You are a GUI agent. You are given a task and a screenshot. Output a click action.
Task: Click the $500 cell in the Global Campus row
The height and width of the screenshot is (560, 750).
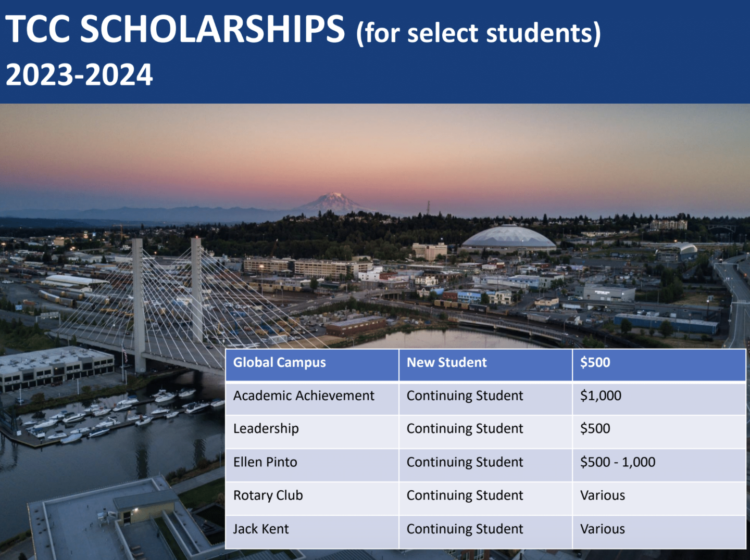click(x=595, y=363)
